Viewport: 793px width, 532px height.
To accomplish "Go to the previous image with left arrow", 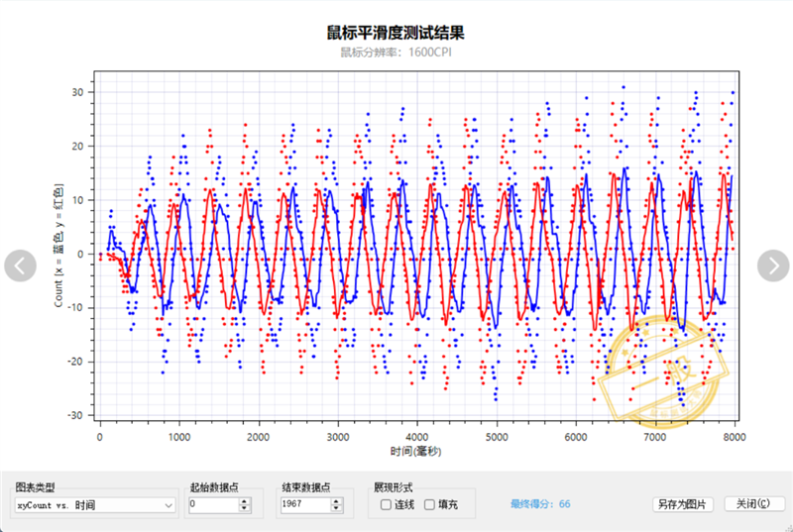I will coord(20,266).
